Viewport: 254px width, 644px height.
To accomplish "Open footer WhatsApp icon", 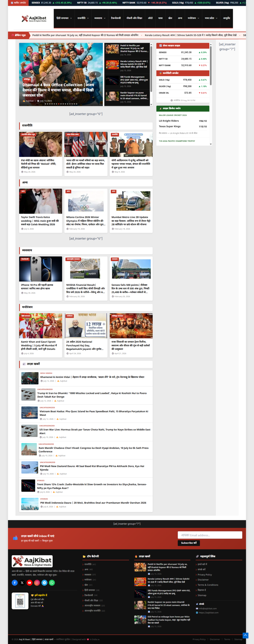I will pos(52,583).
